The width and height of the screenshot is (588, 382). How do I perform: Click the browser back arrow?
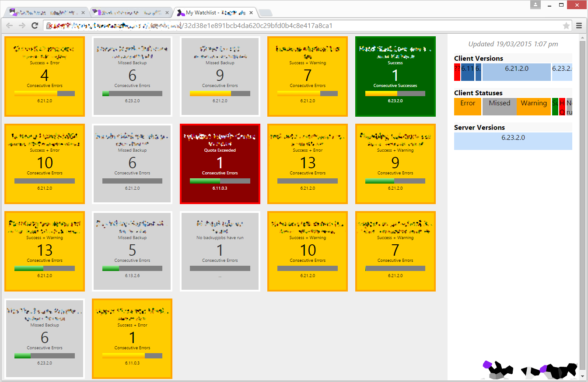(10, 26)
